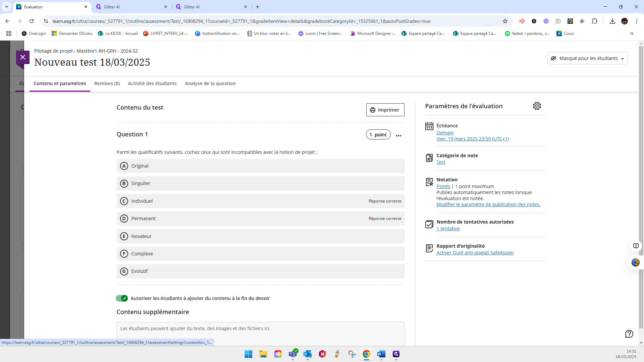Image resolution: width=644 pixels, height=362 pixels.
Task: Show more bookmarks chevron
Action: point(632,34)
